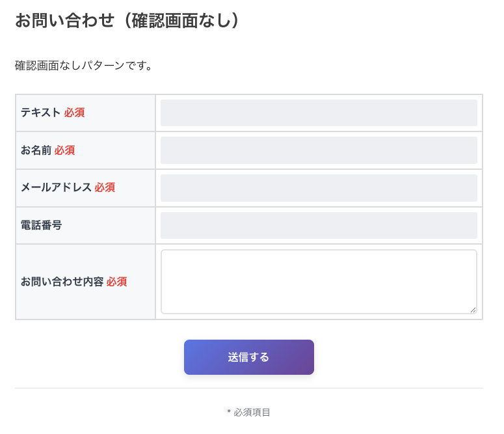Click the divider line above the footer note
Screen dimensions: 504x434
pos(249,388)
